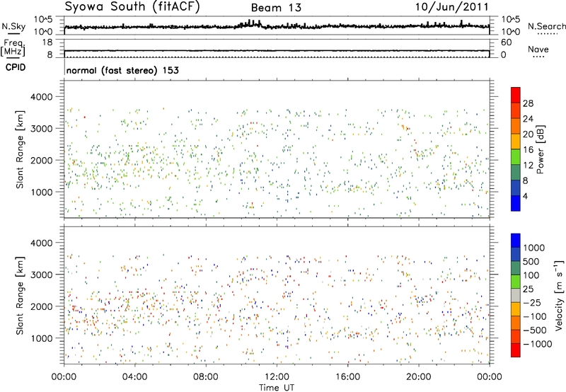
Task: Click the '16' value on Power colorbar
Action: tap(528, 150)
